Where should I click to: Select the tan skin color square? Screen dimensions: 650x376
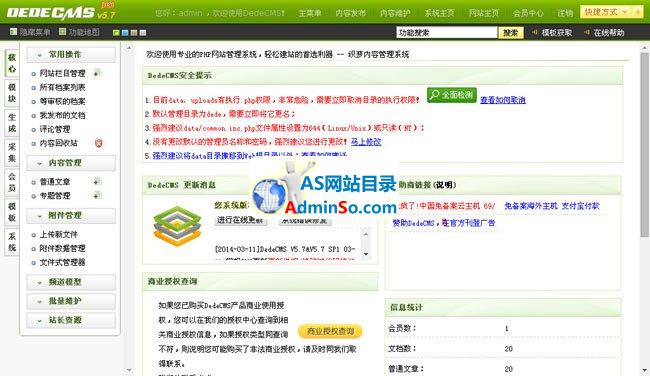134,32
